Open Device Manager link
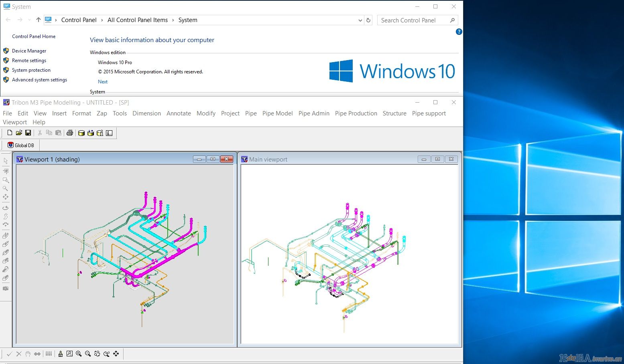This screenshot has width=624, height=364. coord(29,51)
